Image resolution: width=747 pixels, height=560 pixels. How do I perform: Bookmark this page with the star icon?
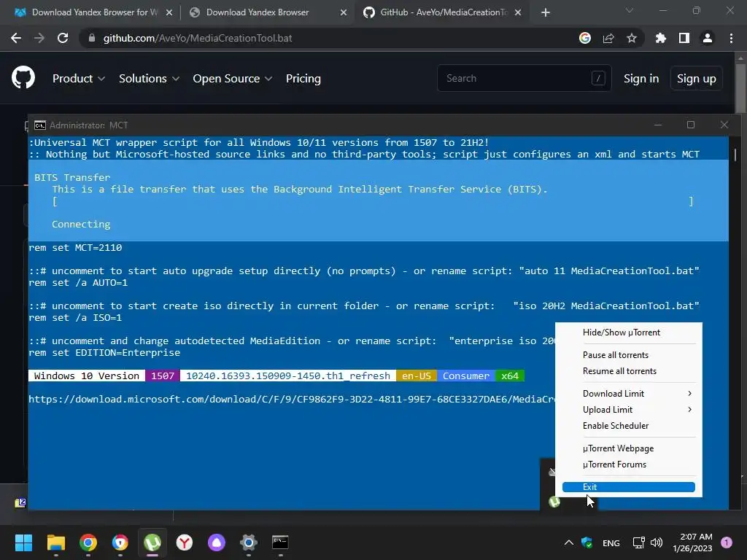point(632,38)
